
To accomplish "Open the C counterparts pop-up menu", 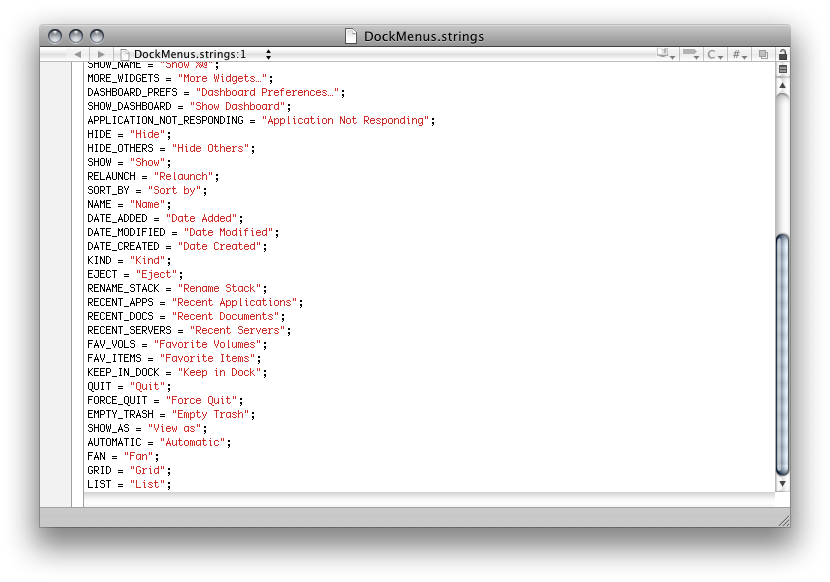I will coord(715,54).
